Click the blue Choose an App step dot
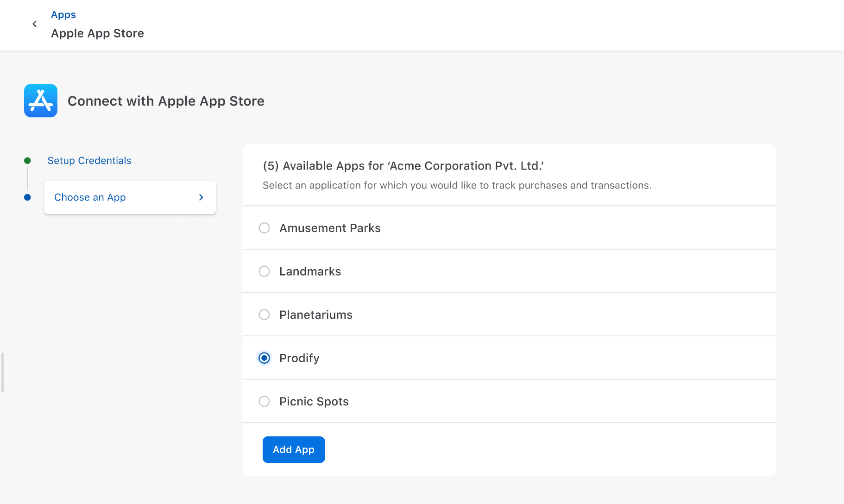 pos(27,197)
